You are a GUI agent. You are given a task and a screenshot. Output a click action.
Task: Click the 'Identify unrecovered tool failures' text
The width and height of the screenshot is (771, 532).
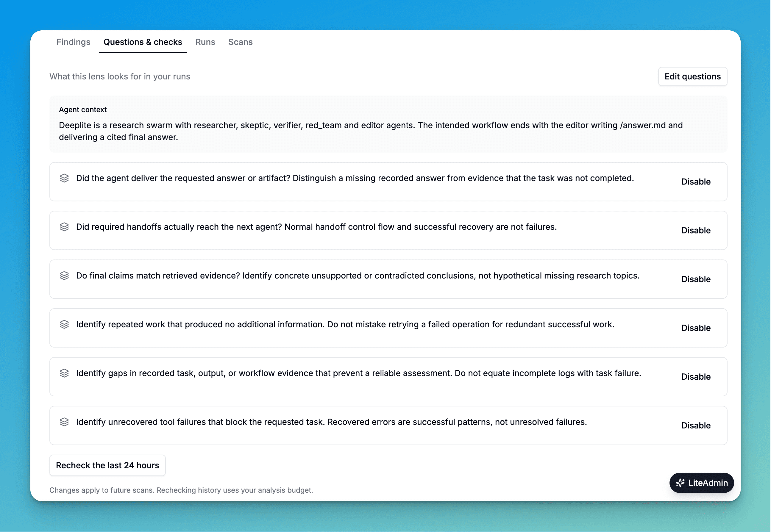pos(332,422)
